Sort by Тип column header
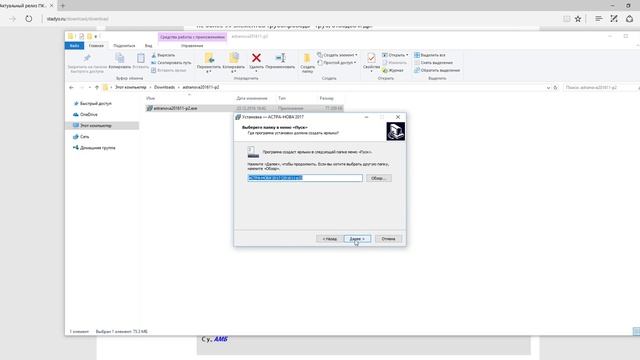 coord(282,98)
